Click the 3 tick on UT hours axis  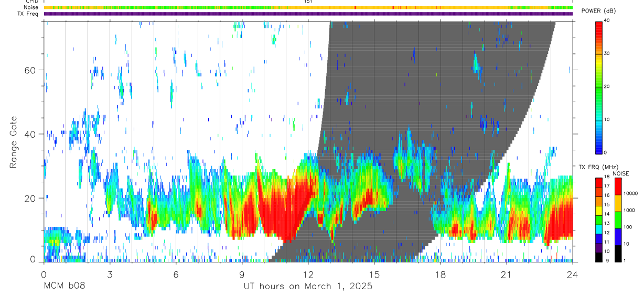(110, 274)
